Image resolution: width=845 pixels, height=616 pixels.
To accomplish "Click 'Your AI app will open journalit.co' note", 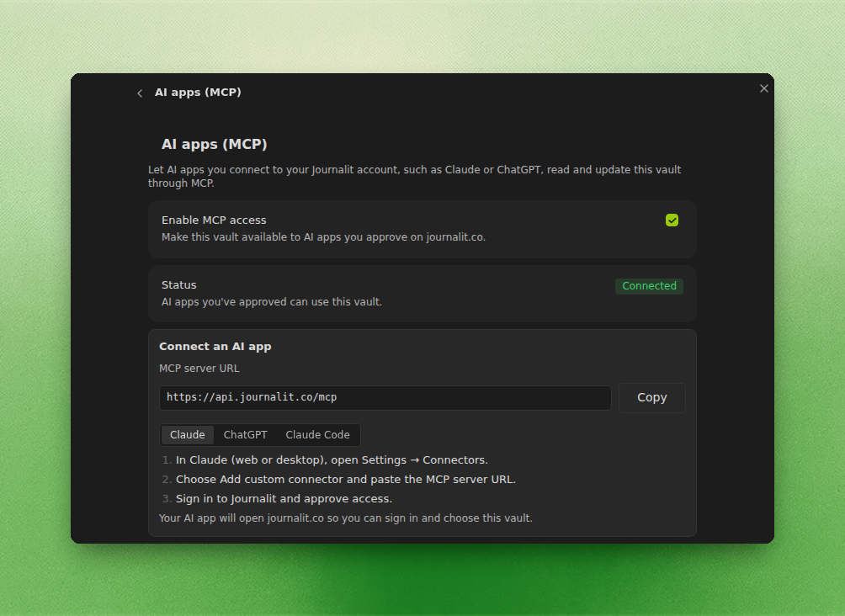I will point(345,518).
